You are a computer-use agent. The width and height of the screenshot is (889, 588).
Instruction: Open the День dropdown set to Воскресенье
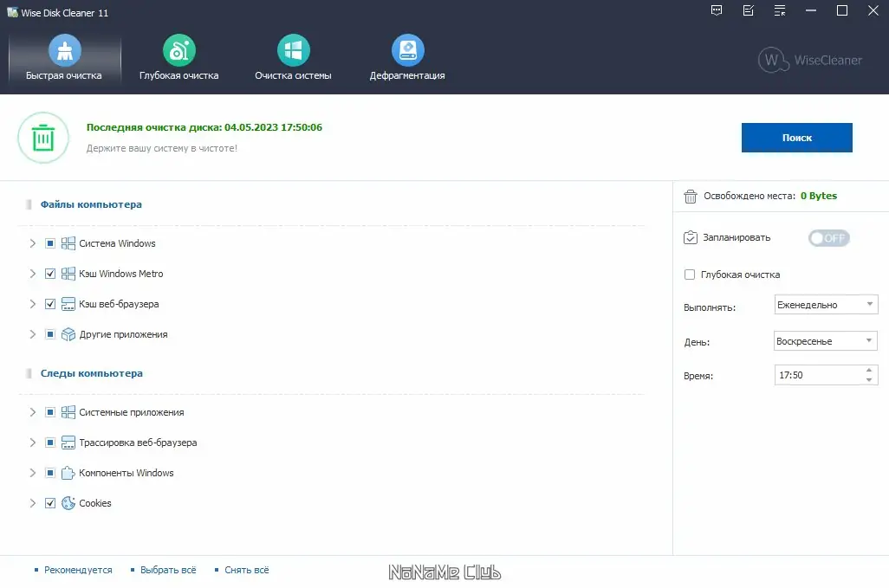[x=826, y=341]
